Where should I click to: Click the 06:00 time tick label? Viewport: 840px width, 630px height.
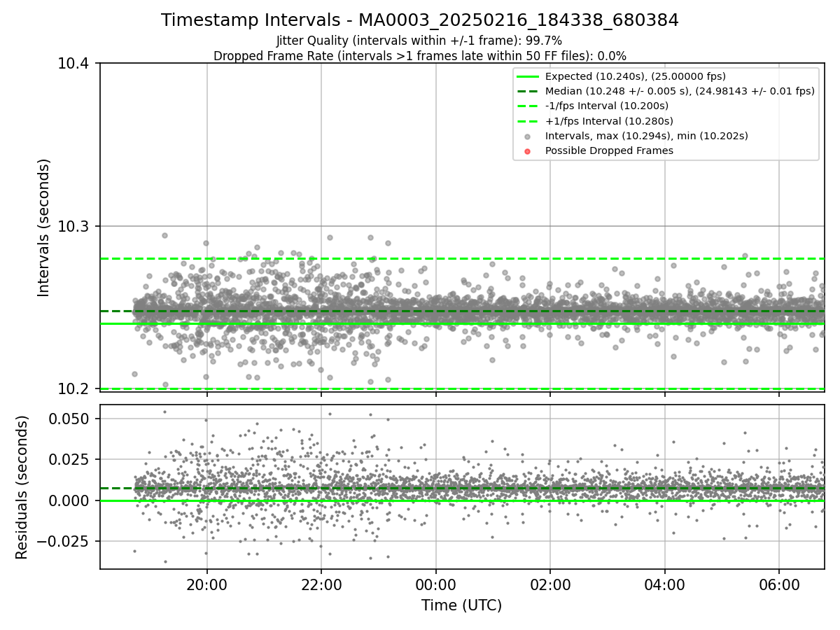tap(779, 584)
